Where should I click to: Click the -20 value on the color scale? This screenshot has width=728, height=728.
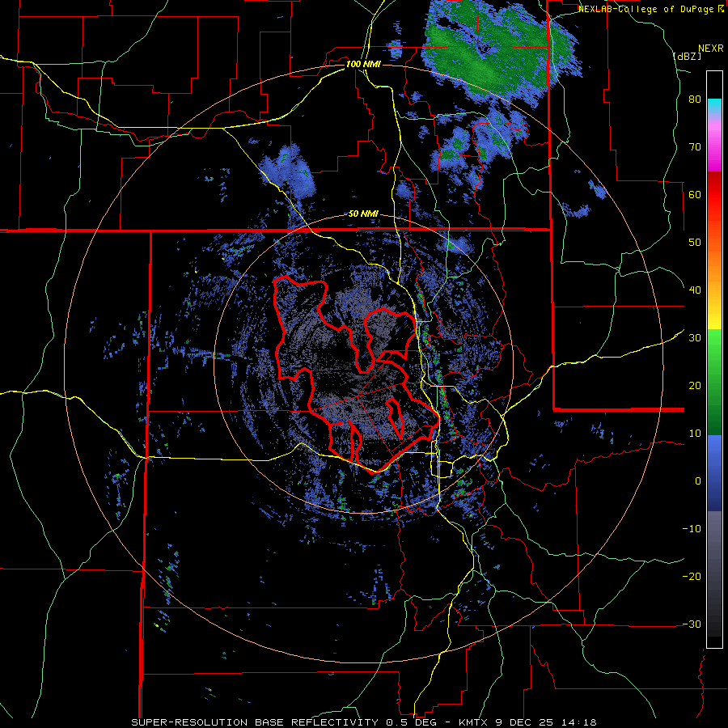point(692,577)
